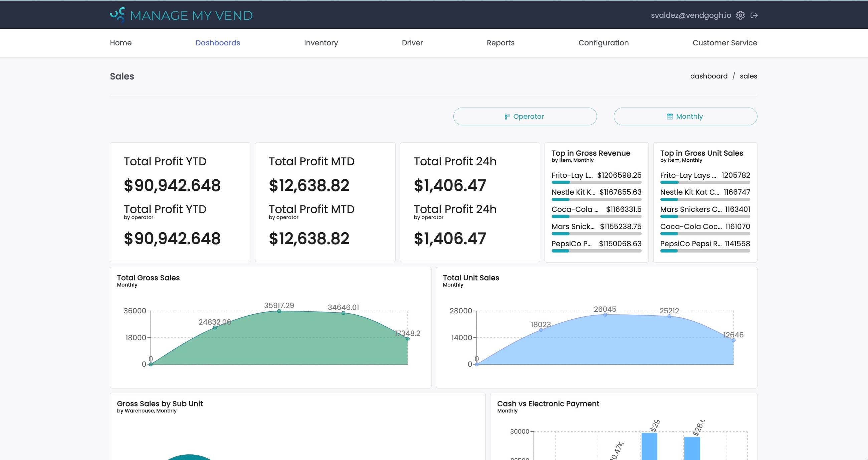Click the flag icon inside the Operator button

point(507,116)
